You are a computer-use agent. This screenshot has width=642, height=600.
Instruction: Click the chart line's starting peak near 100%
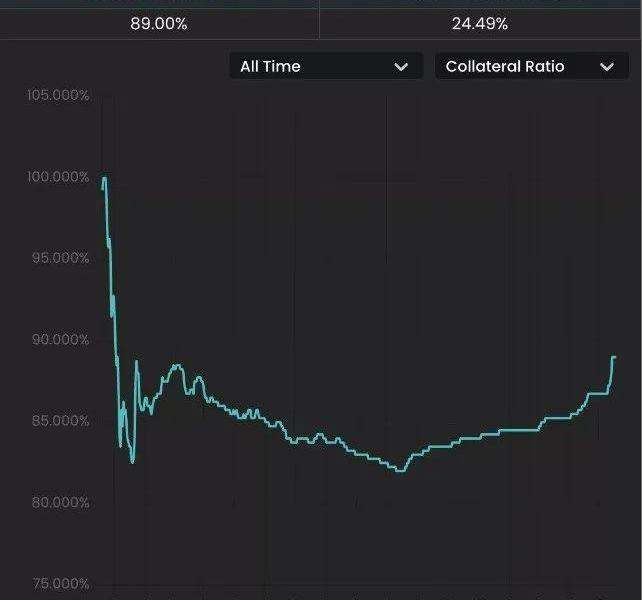pos(104,179)
